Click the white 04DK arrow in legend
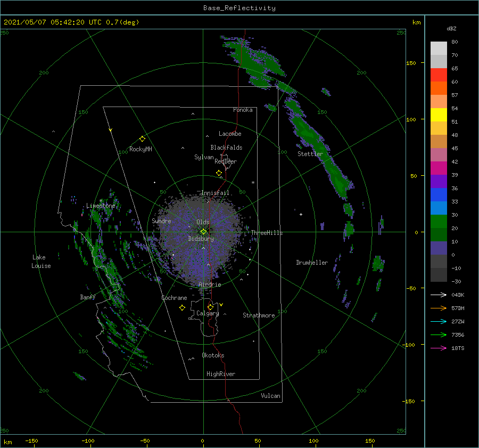Screen dimensions: 479x448 coord(439,295)
